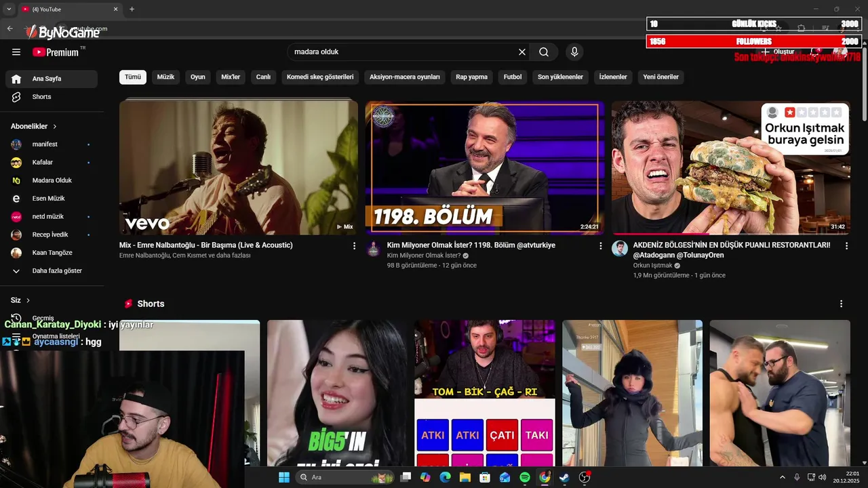Open the taskbar volume control
The height and width of the screenshot is (488, 868).
pyautogui.click(x=823, y=477)
